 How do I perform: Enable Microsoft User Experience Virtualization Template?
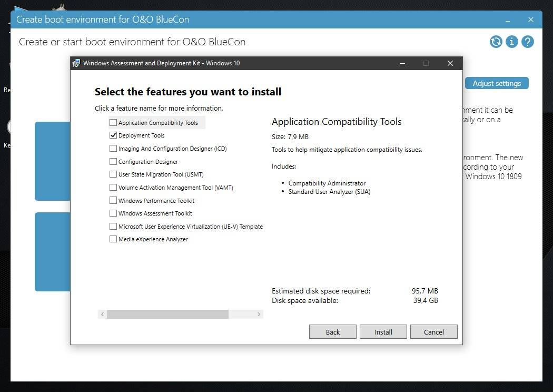[x=113, y=226]
